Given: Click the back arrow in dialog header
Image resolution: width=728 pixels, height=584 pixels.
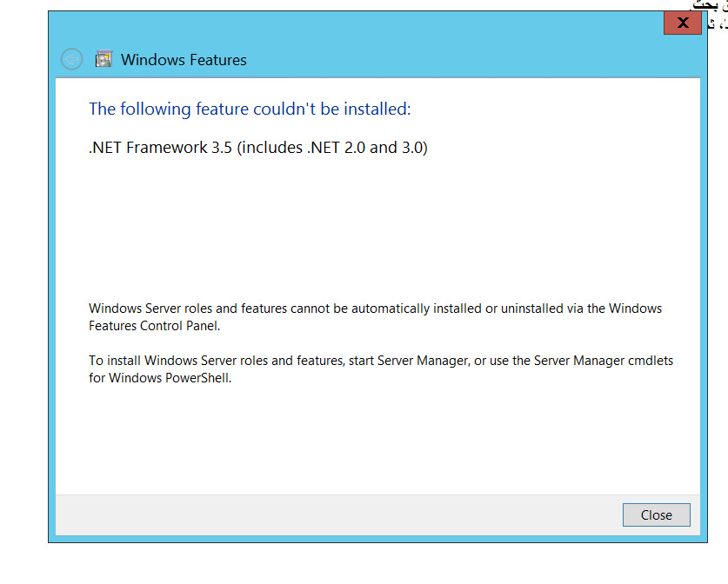Looking at the screenshot, I should pos(71,59).
